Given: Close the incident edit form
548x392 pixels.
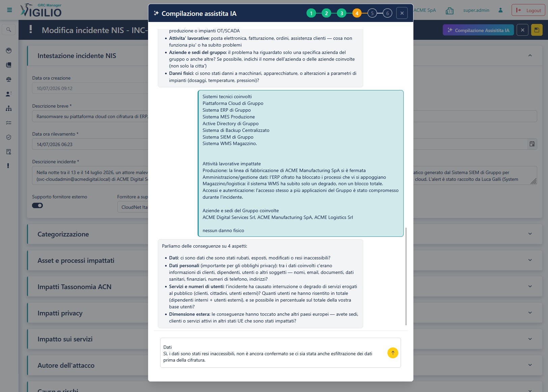Looking at the screenshot, I should (x=522, y=30).
